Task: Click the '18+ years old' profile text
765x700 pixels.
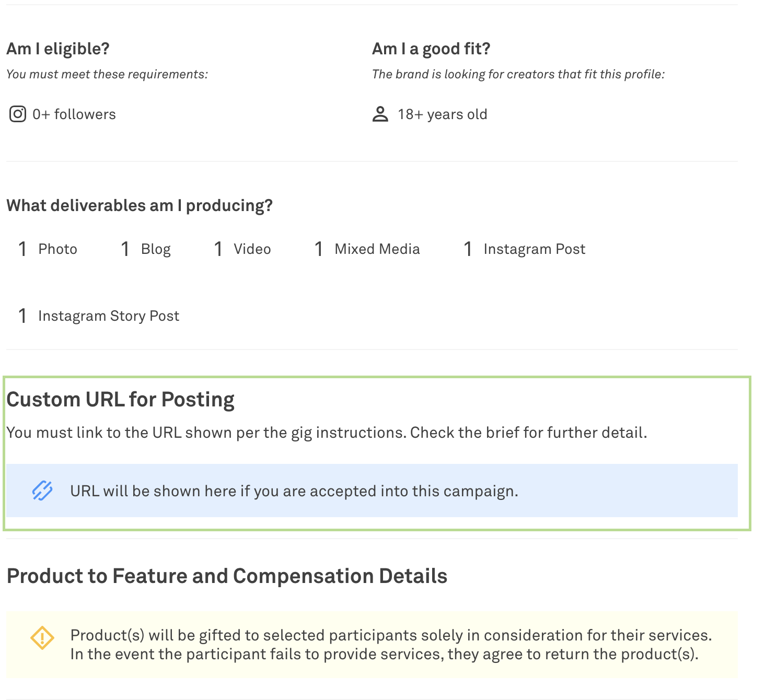Action: [442, 114]
